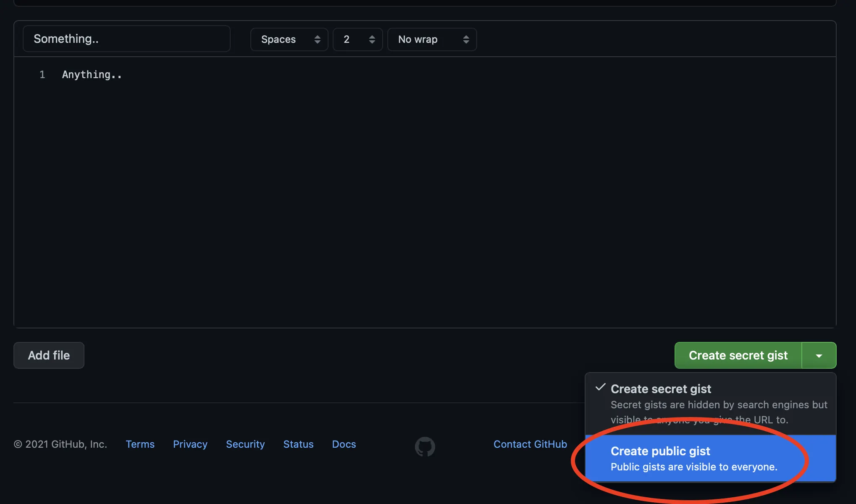Open the Privacy footer link
Screen dimensions: 856x504
190,444
